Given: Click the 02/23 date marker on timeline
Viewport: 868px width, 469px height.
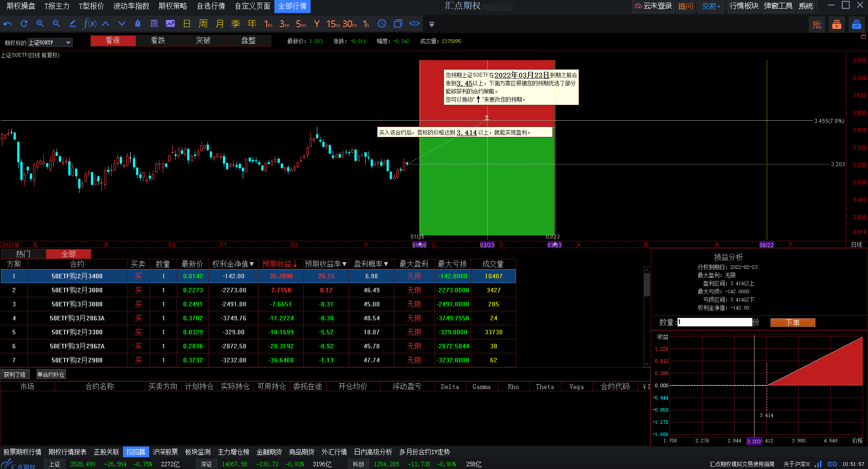Looking at the screenshot, I should tap(487, 245).
